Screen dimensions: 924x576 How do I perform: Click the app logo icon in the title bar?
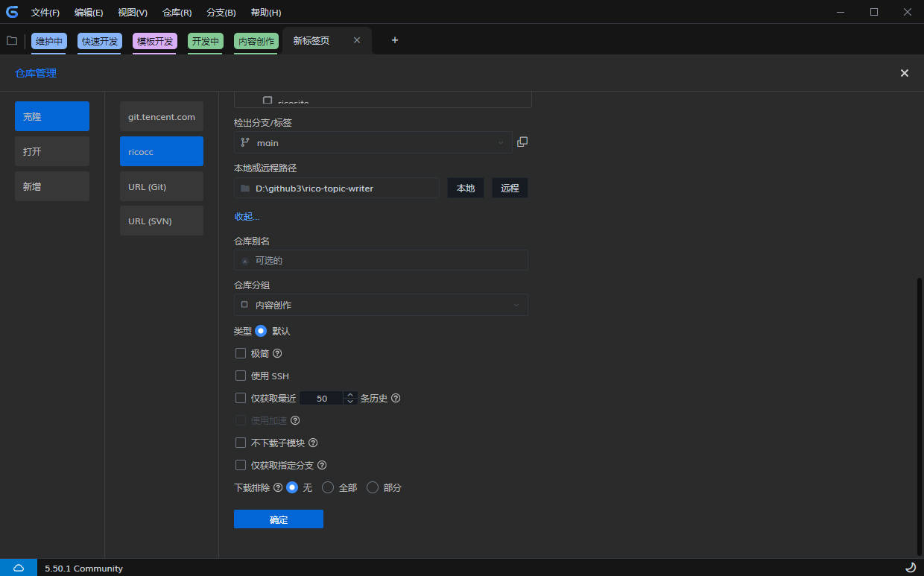pyautogui.click(x=12, y=12)
